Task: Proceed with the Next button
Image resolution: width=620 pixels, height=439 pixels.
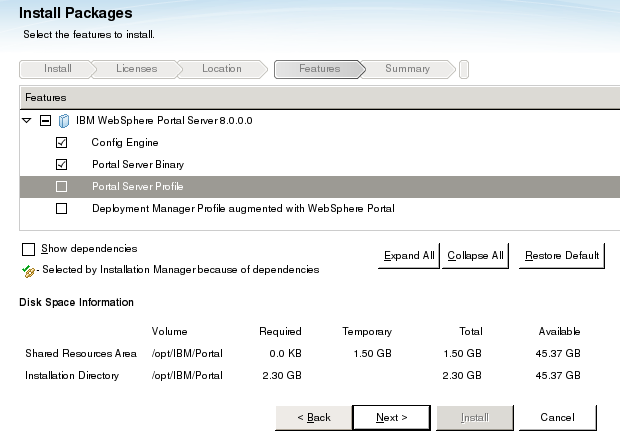Action: [391, 418]
